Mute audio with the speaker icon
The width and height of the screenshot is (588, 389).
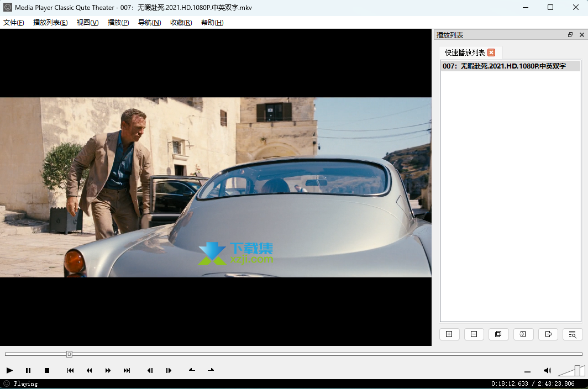tap(547, 371)
